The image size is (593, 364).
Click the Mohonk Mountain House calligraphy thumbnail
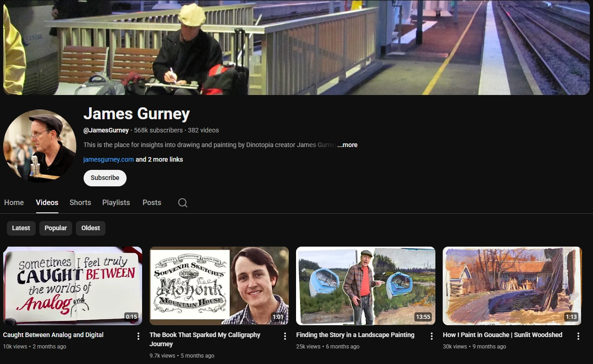pos(219,285)
